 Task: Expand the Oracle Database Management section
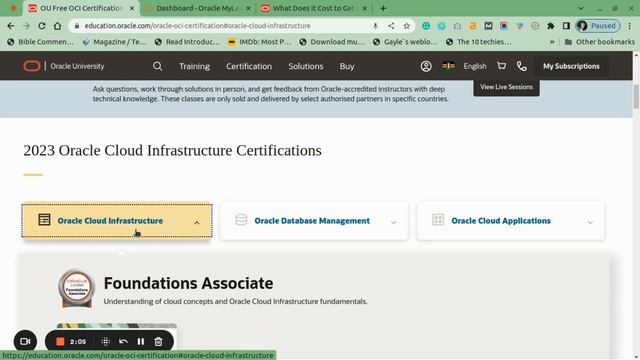pos(314,220)
